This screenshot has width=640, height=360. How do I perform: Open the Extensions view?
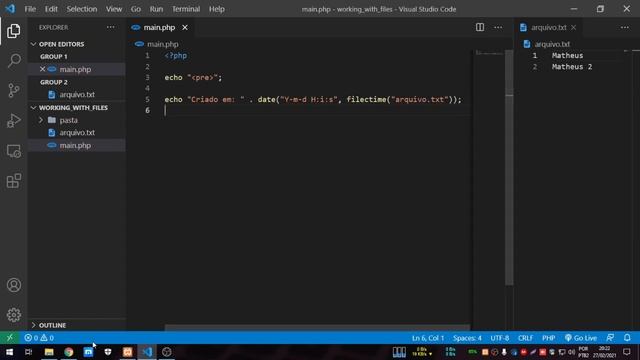pos(13,181)
